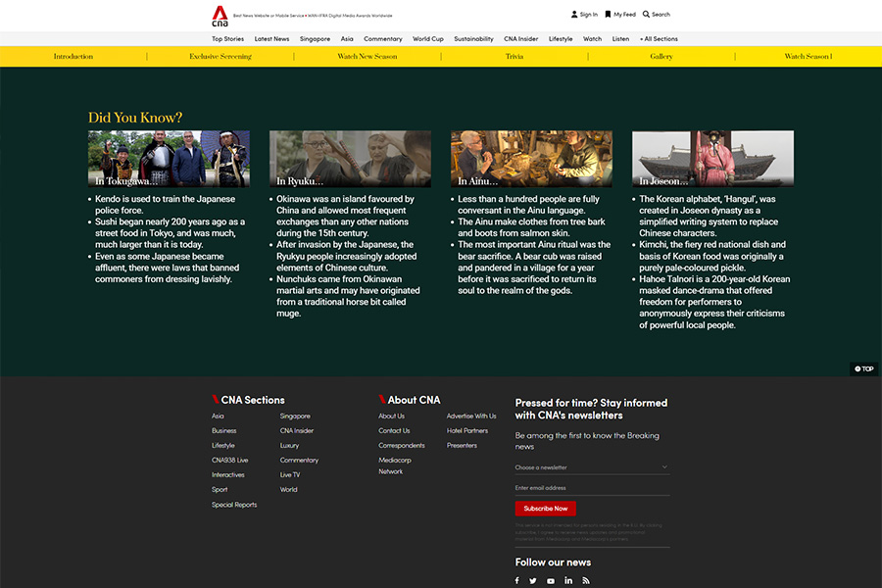Open the In Tokugawa thumbnail
Viewport: 882px width, 588px height.
[x=169, y=159]
